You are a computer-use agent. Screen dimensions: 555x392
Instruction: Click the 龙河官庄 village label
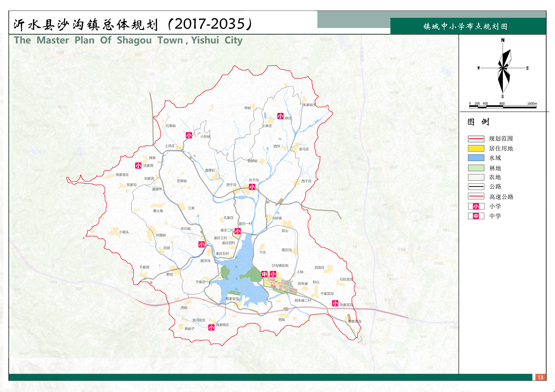pyautogui.click(x=199, y=320)
